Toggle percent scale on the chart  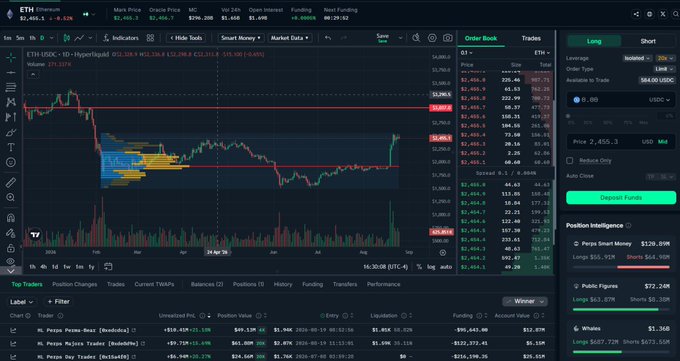[419, 267]
